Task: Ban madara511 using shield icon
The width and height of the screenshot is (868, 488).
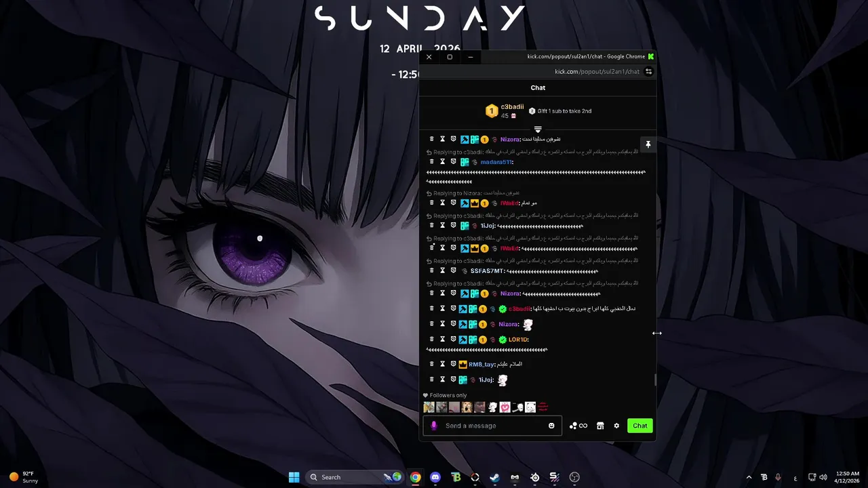Action: coord(454,162)
